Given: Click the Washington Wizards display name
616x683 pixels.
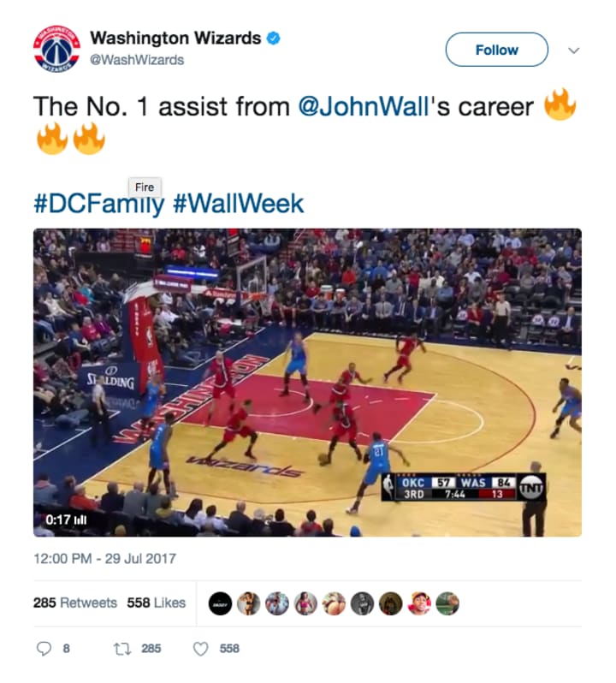Looking at the screenshot, I should click(175, 39).
